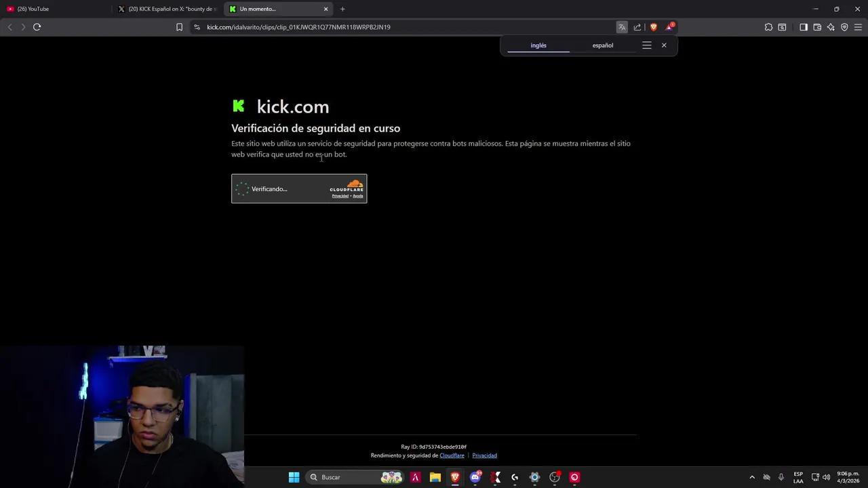Open translate popup options menu

point(647,45)
